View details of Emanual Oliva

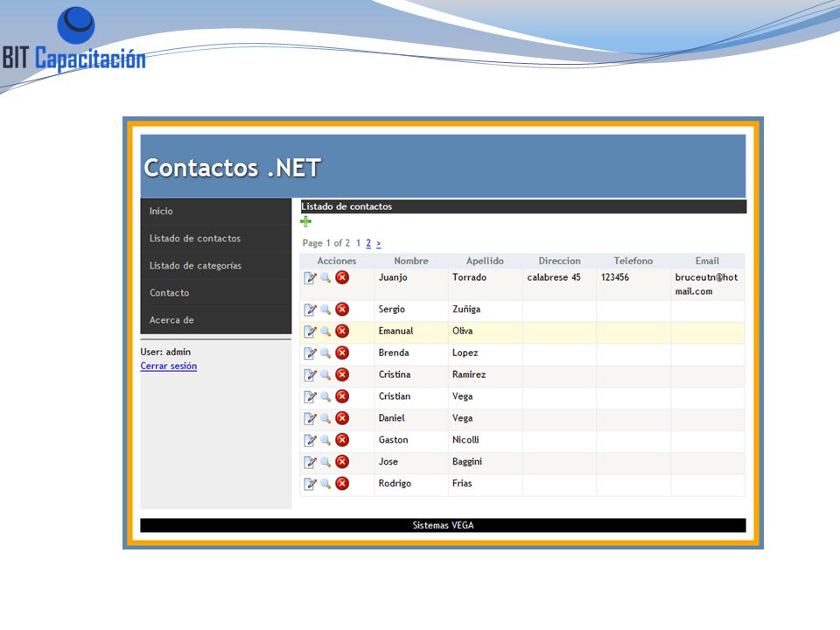click(x=325, y=332)
